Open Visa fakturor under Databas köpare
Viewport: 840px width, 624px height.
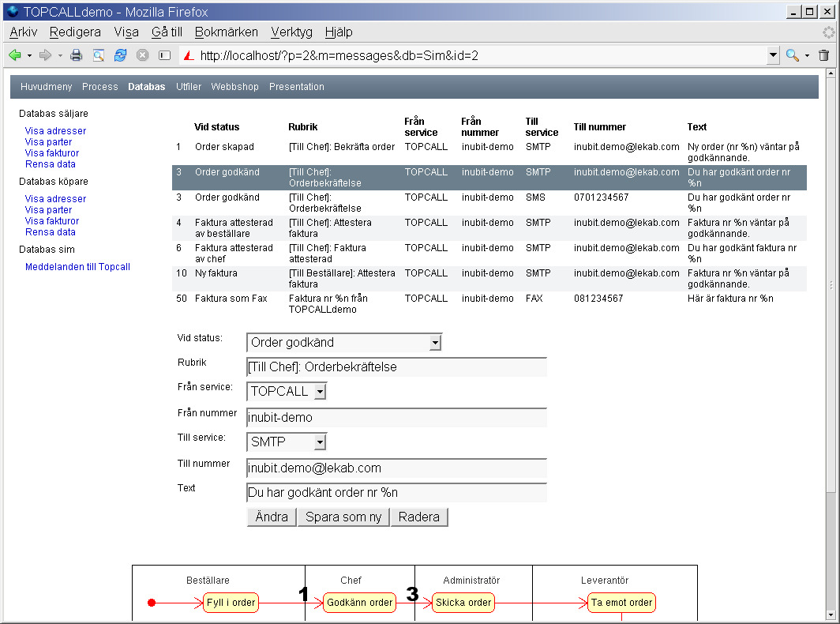52,221
